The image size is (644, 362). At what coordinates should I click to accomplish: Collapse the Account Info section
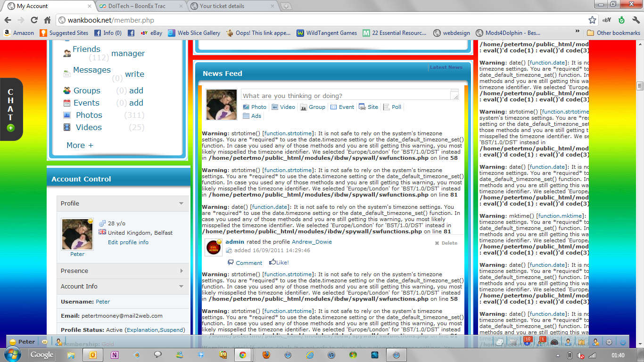(182, 286)
